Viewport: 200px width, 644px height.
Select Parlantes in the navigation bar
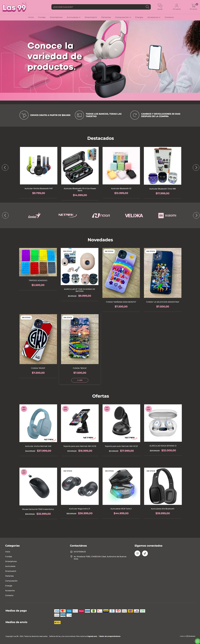106,17
